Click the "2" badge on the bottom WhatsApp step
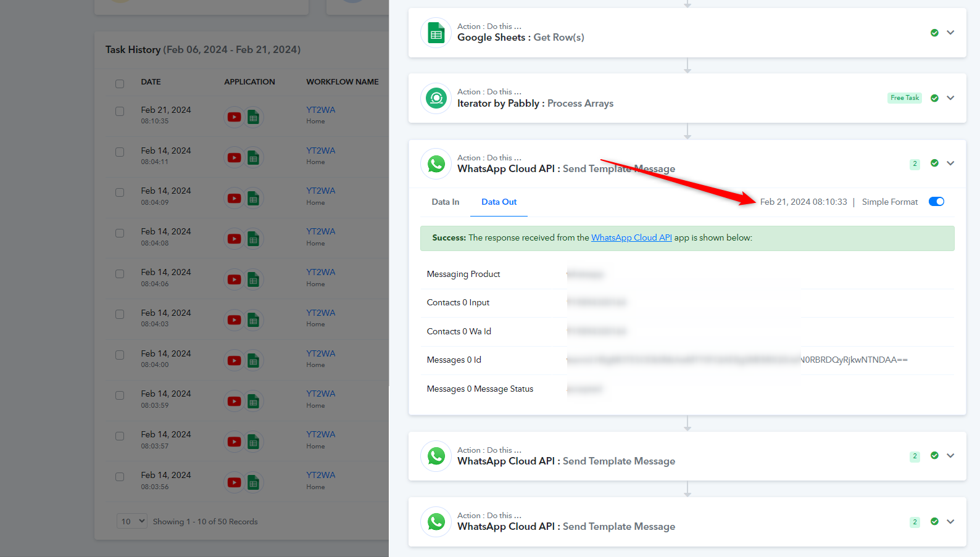This screenshot has width=980, height=557. pyautogui.click(x=915, y=522)
